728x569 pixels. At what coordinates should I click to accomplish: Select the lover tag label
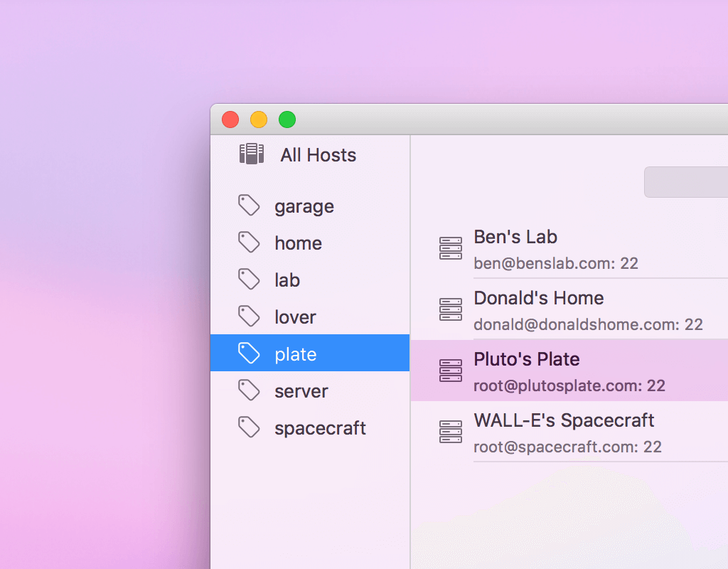(295, 317)
